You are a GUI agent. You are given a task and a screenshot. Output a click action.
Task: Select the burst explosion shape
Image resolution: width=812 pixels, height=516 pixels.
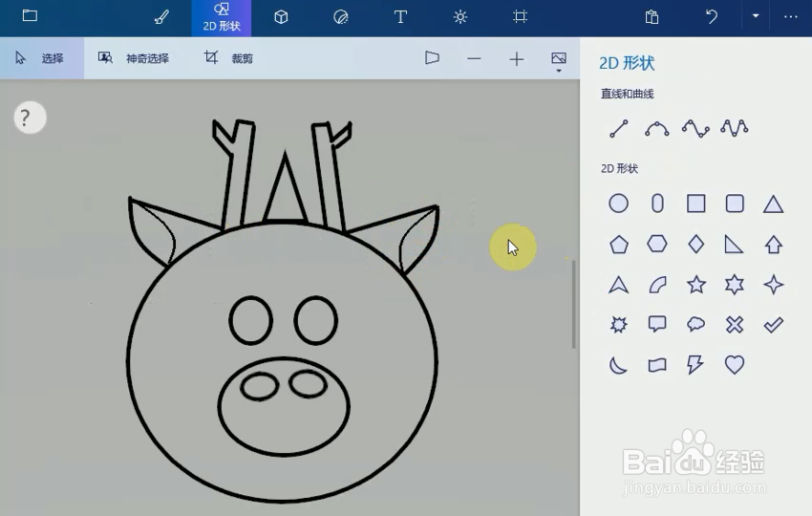pyautogui.click(x=618, y=325)
